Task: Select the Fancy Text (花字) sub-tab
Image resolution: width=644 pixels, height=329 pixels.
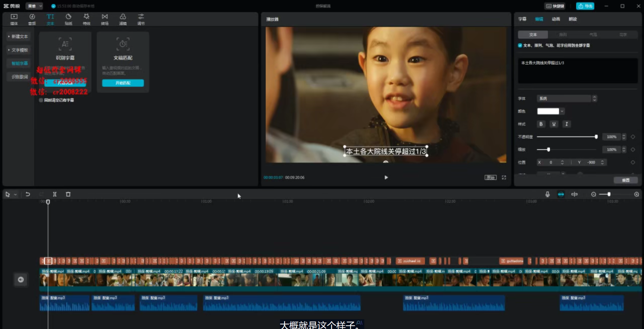Action: point(623,35)
